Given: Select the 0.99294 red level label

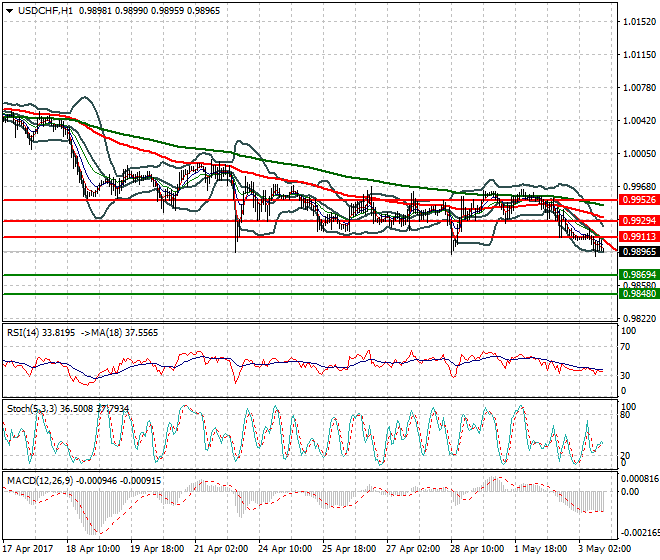Looking at the screenshot, I should pos(639,221).
